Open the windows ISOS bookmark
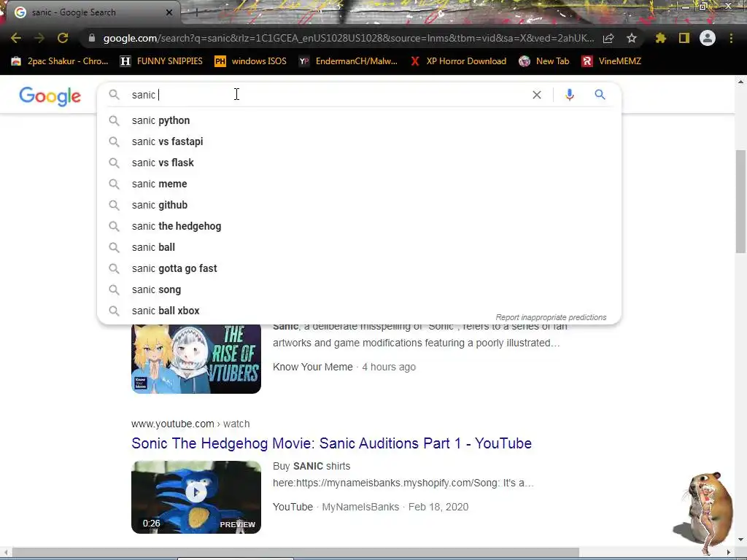747x560 pixels. [251, 61]
